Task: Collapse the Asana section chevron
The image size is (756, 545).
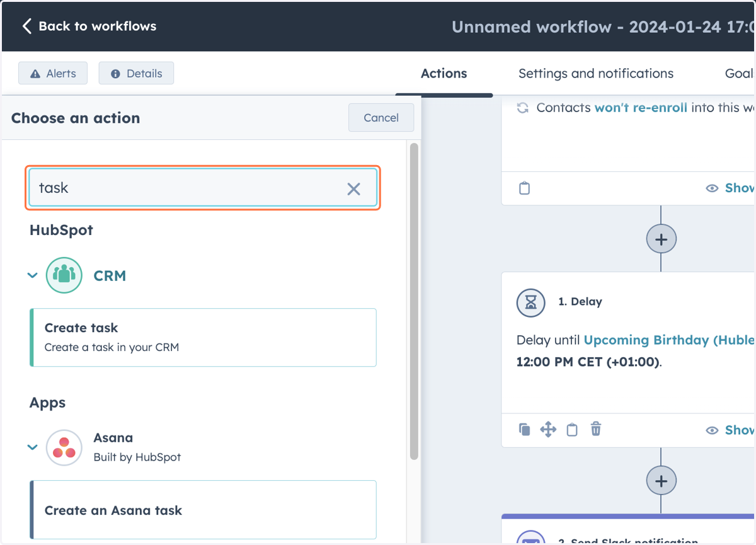Action: 33,447
